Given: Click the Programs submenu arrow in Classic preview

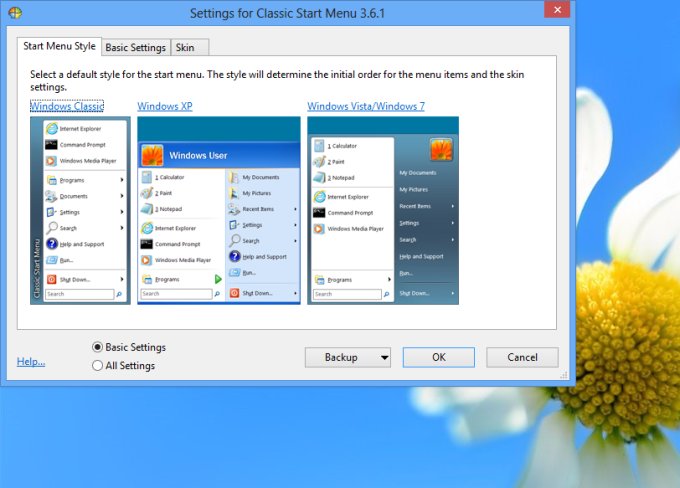Looking at the screenshot, I should (x=122, y=180).
